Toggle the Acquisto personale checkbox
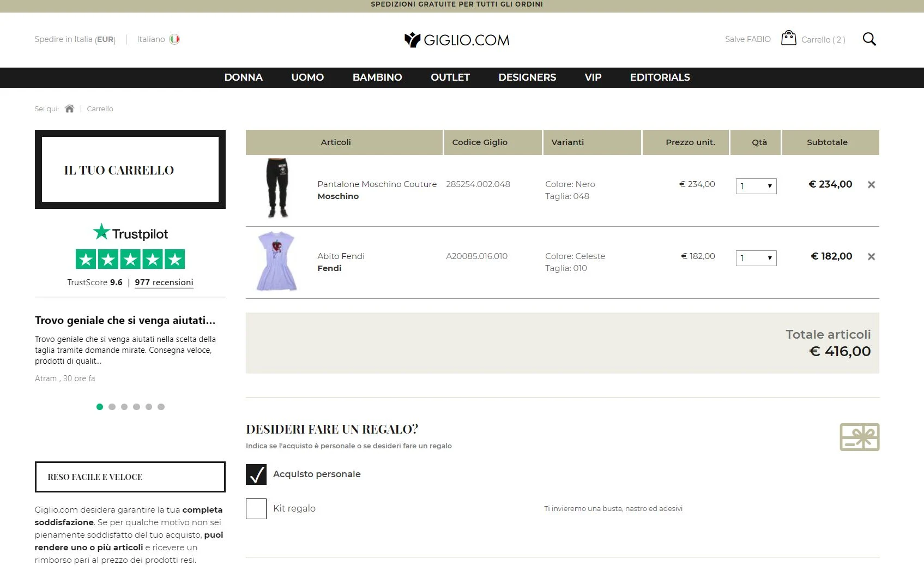This screenshot has width=924, height=571. point(256,474)
